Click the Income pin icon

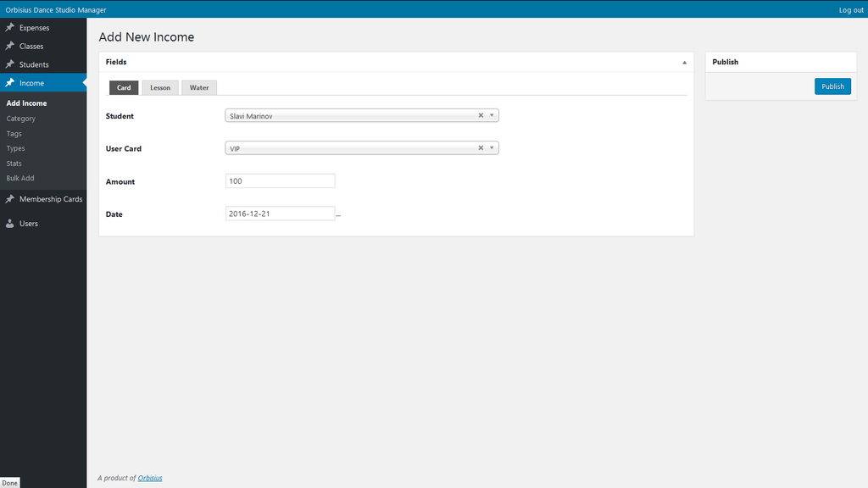pyautogui.click(x=10, y=82)
